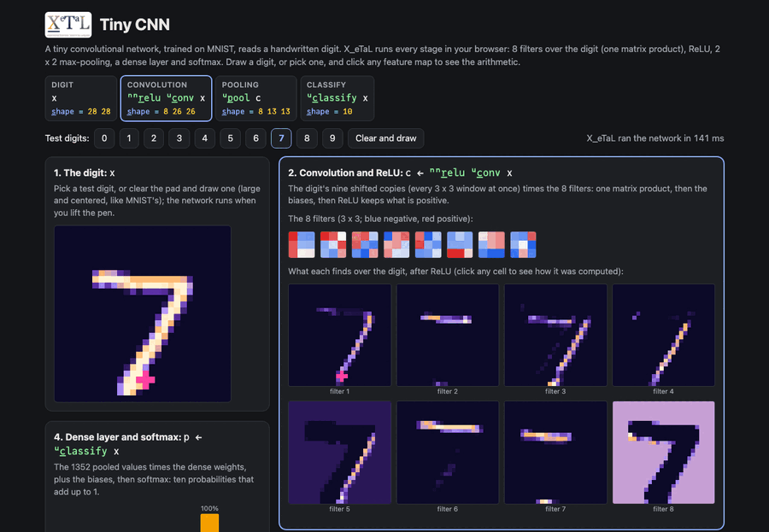Viewport: 769px width, 532px height.
Task: Open the filter 5 feature map
Action: click(x=340, y=453)
